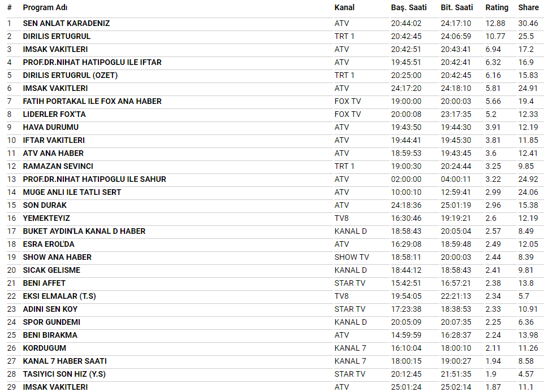Select LIDERLER FOX'TA program name
The image size is (544, 392).
54,115
